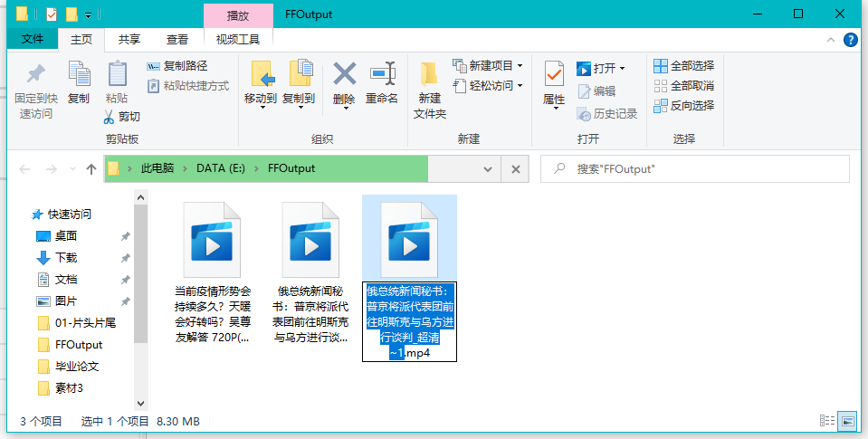
Task: Click the Paste (粘贴) clipboard icon
Action: 117,73
